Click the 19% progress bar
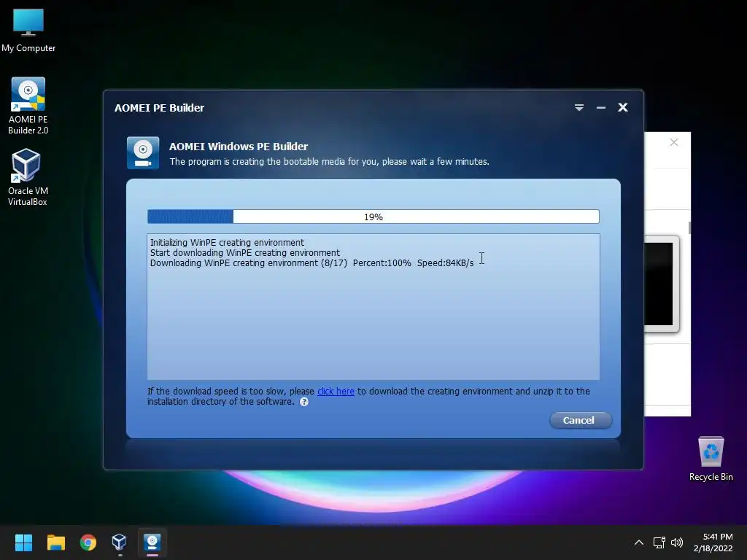747x560 pixels. click(373, 217)
